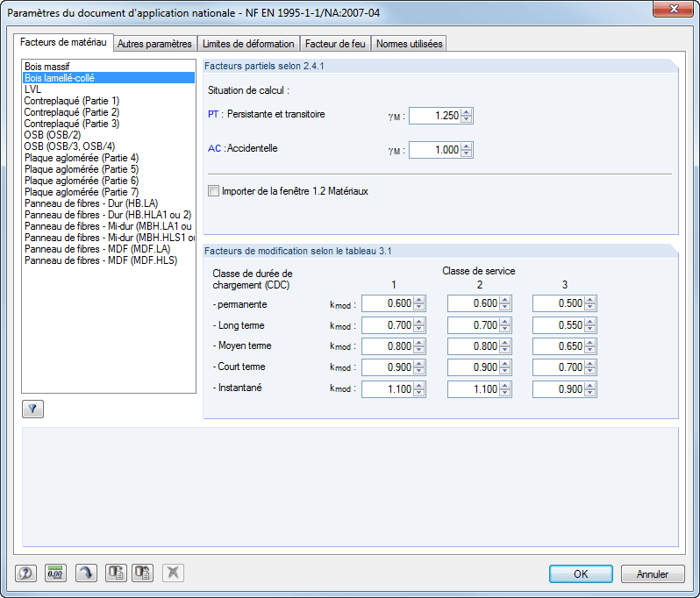Select Panneau de fibres - MDF (MDF.LA)
700x598 pixels.
click(109, 249)
